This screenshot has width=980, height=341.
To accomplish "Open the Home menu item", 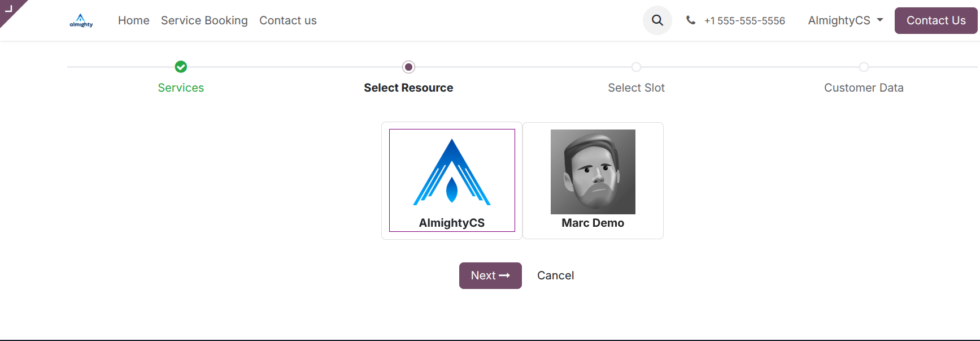I will 134,20.
